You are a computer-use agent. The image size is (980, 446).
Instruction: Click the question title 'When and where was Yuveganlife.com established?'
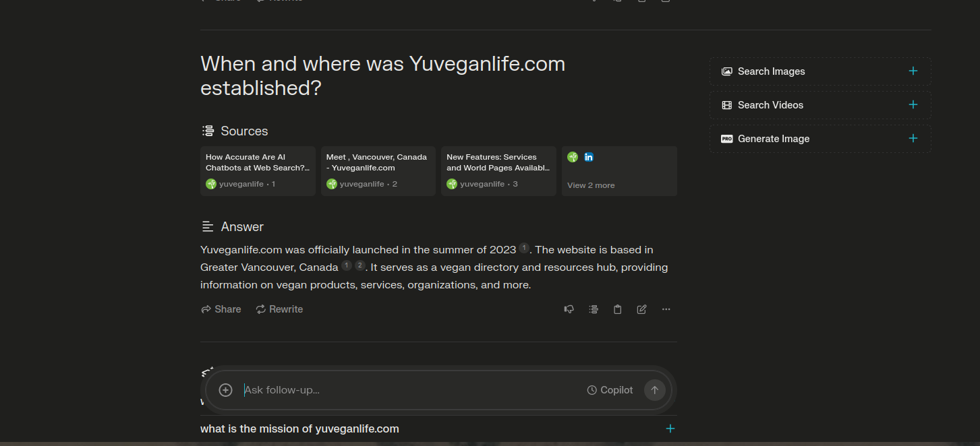click(382, 75)
